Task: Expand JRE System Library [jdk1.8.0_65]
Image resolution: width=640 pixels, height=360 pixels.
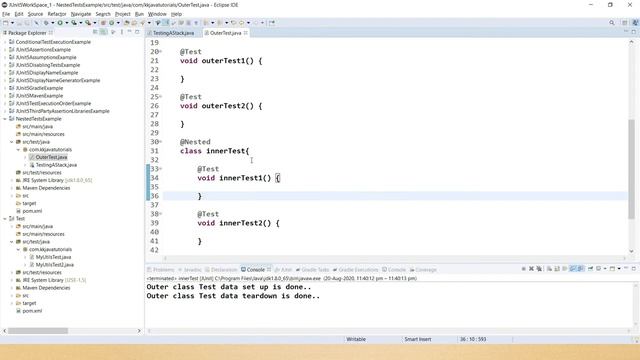Action: 11,180
